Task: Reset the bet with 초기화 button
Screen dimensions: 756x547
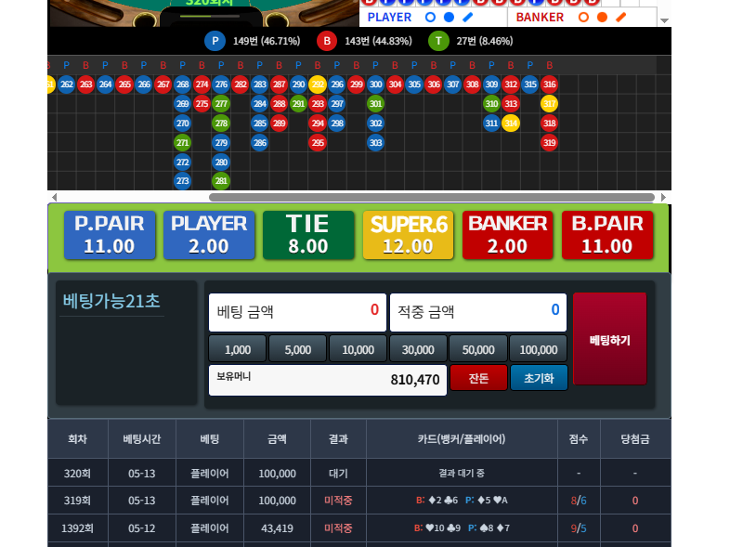Action: (x=539, y=378)
